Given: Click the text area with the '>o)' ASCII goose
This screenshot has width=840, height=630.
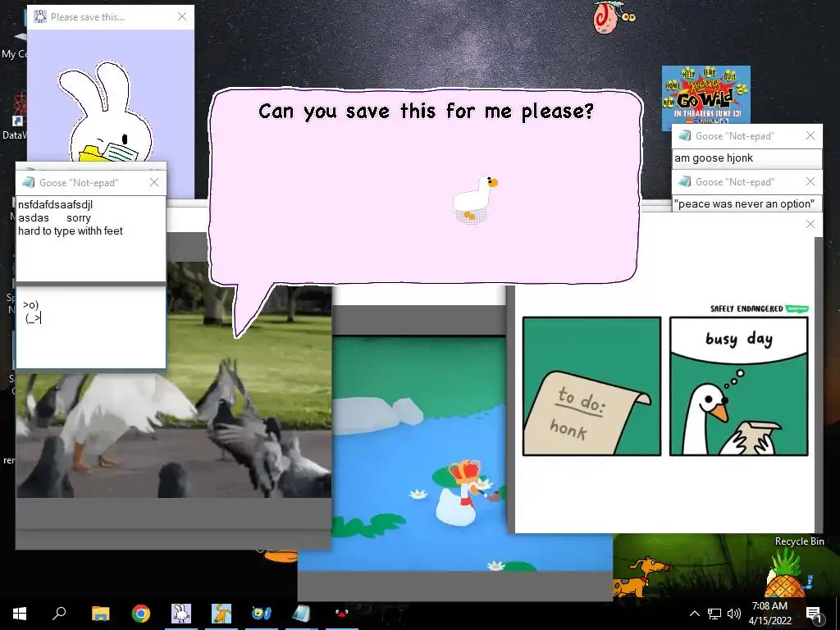Looking at the screenshot, I should pyautogui.click(x=91, y=327).
